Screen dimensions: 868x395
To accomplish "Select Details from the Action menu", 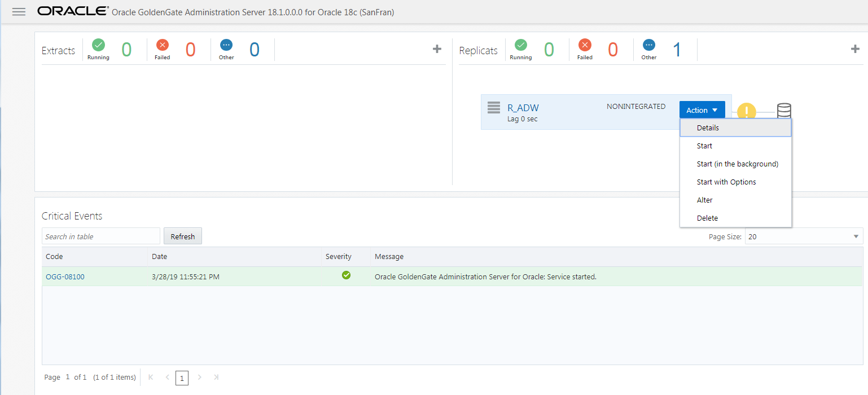I will pos(736,128).
